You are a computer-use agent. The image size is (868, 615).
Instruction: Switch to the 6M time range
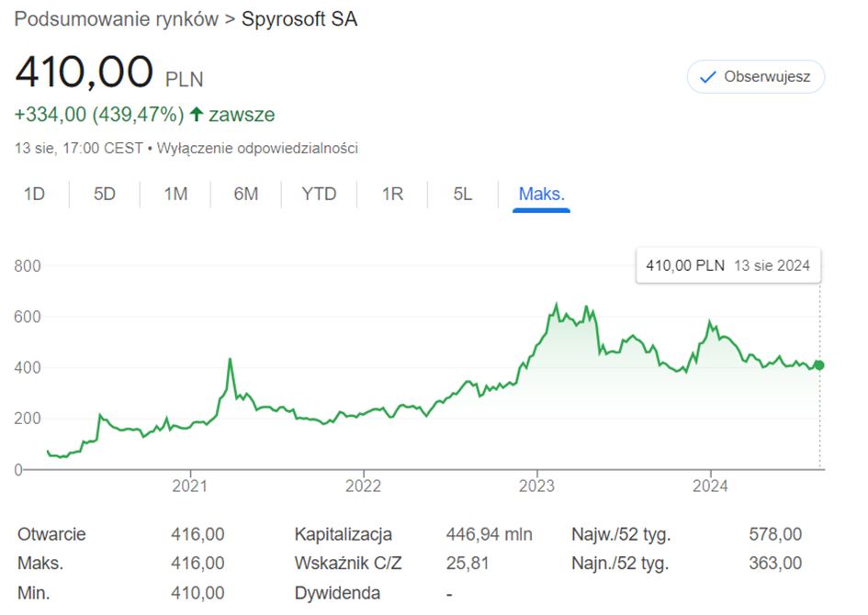245,194
